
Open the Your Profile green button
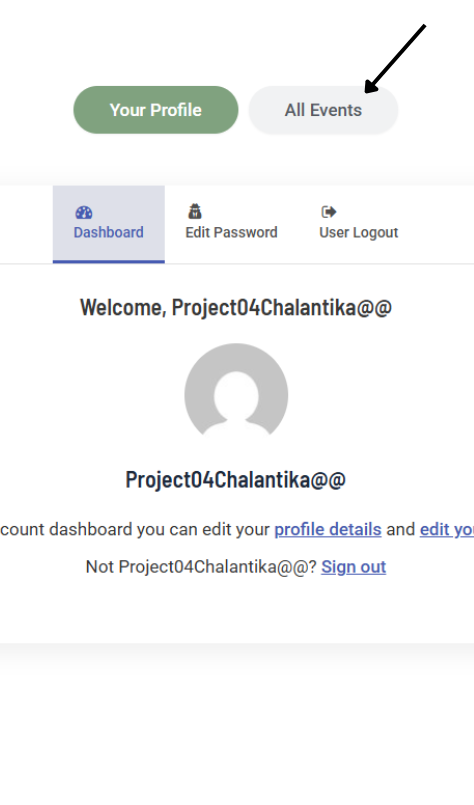[156, 110]
